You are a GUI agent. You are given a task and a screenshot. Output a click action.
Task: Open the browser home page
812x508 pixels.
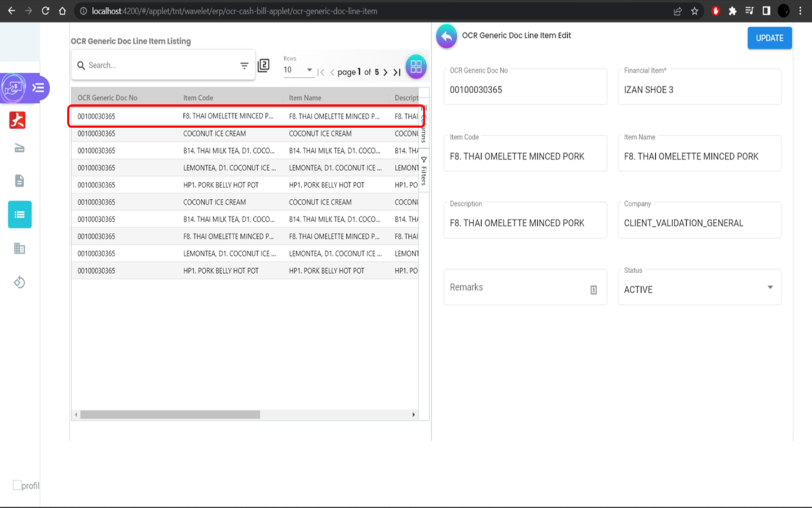click(x=63, y=11)
